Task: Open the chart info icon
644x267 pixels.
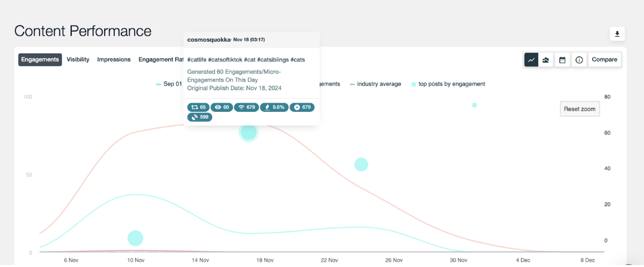Action: pos(579,60)
